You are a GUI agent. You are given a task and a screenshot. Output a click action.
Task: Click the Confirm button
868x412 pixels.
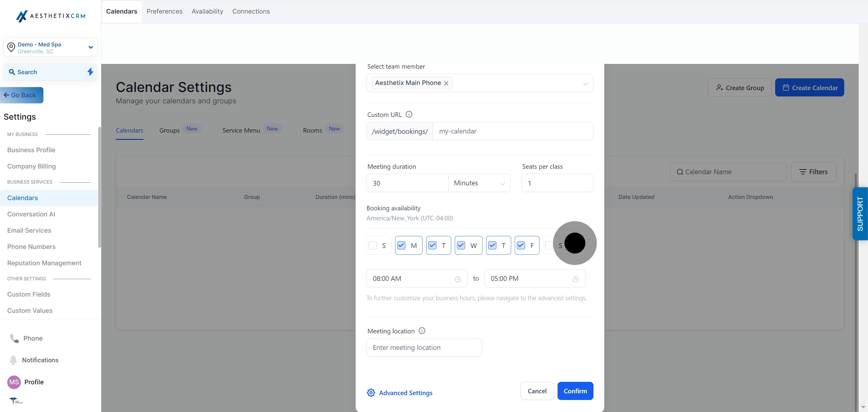click(x=575, y=391)
